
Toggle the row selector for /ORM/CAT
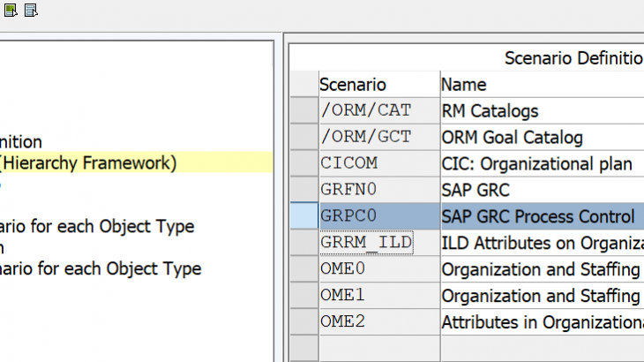pos(303,111)
